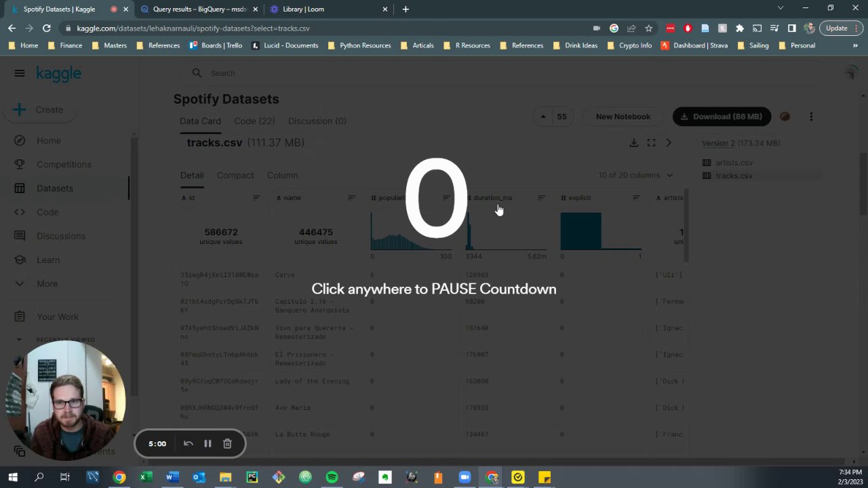The width and height of the screenshot is (868, 488).
Task: Click the Lady of the Evening cell
Action: click(312, 382)
